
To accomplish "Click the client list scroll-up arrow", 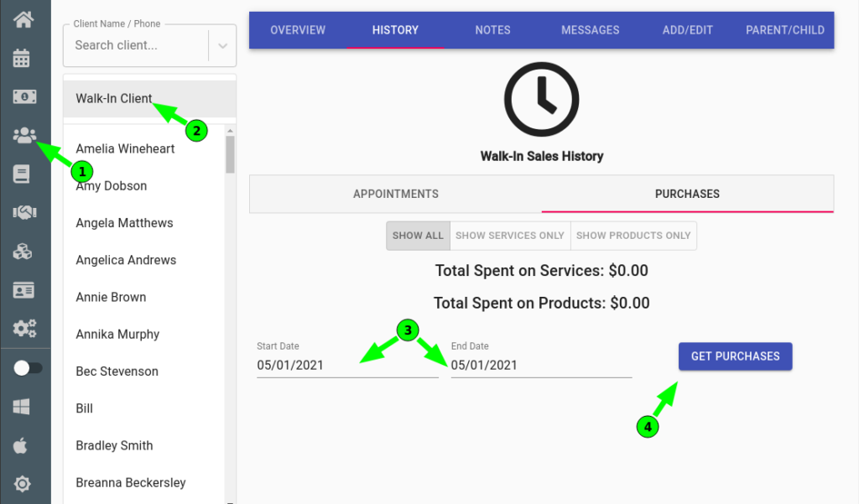I will (x=230, y=131).
